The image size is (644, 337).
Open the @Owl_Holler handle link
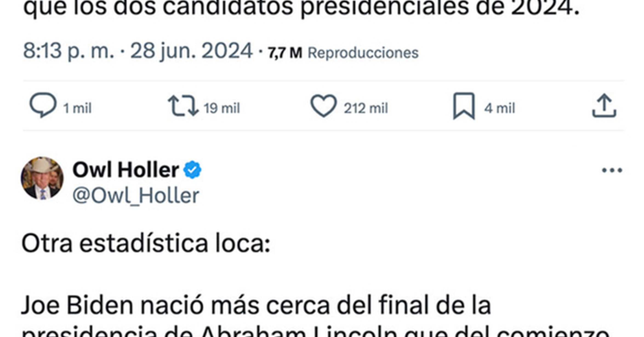136,196
